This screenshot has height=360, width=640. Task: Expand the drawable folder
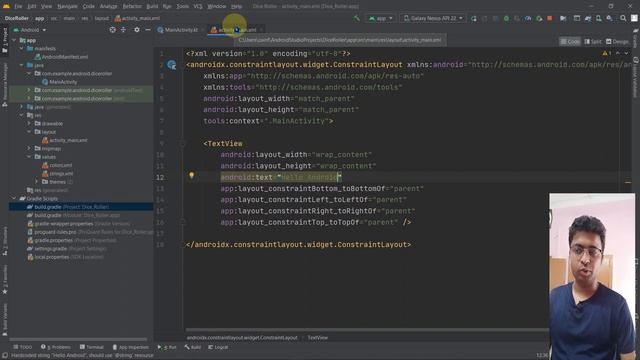point(29,123)
